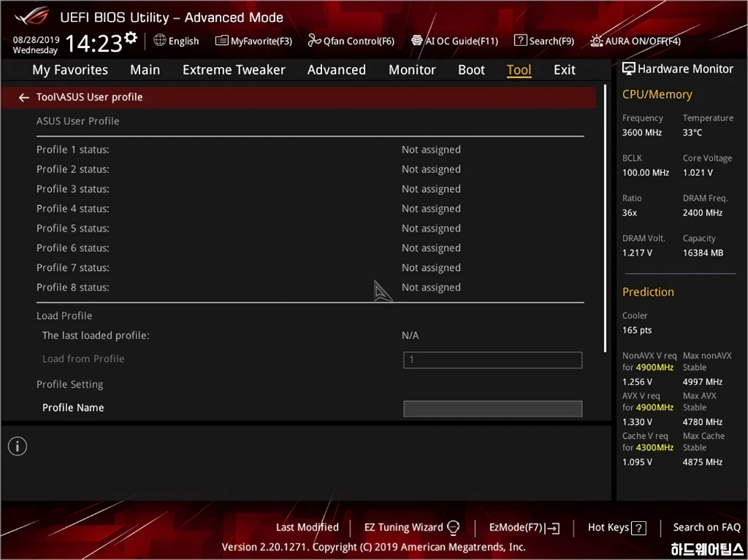
Task: Click the Hot Keys question mark icon
Action: click(x=638, y=528)
